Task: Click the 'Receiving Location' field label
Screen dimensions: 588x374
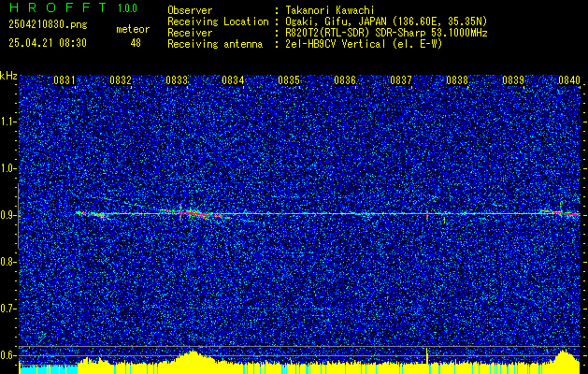Action: [218, 22]
